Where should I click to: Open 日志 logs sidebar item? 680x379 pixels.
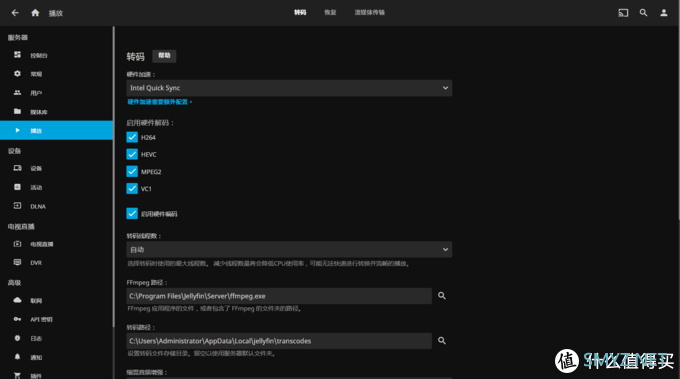pos(56,338)
